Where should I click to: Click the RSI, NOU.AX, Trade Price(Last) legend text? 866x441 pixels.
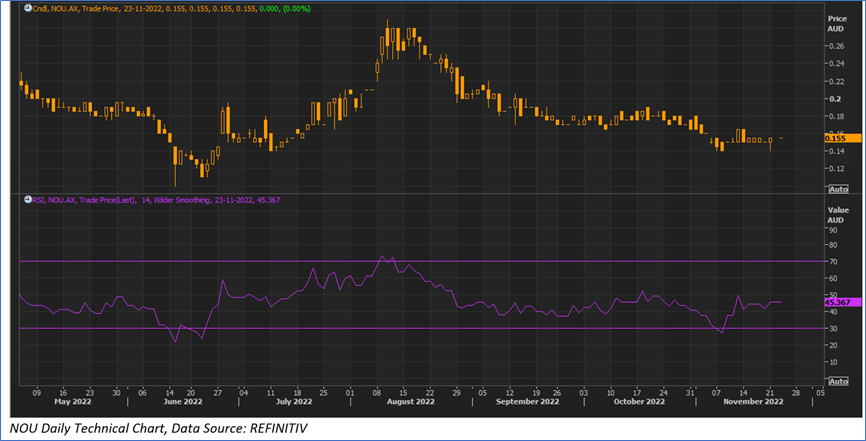pos(83,200)
